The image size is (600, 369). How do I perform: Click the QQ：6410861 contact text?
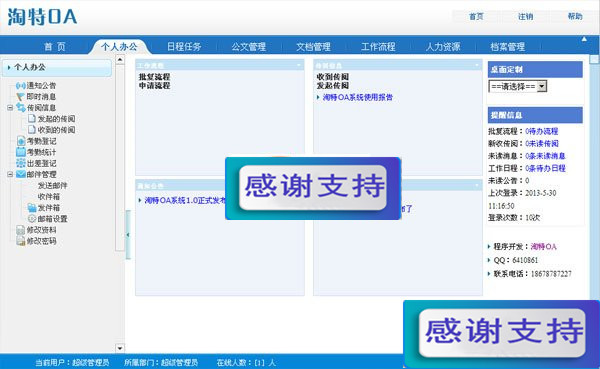(x=515, y=260)
